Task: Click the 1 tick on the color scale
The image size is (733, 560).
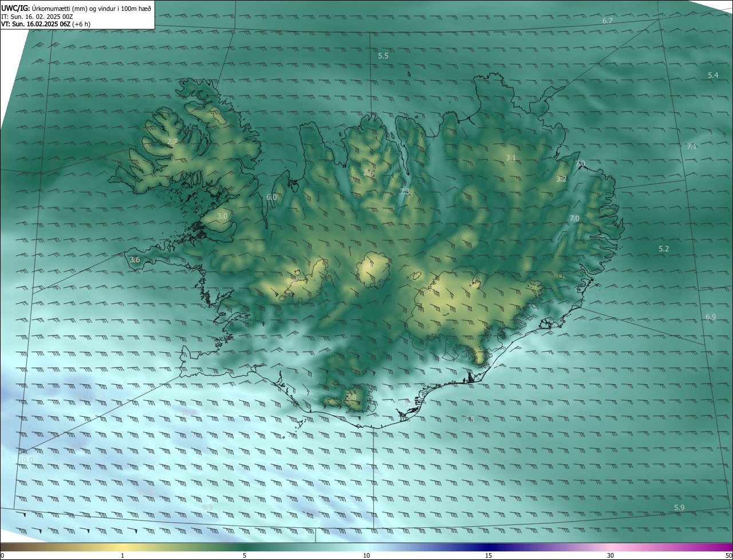Action: point(123,555)
